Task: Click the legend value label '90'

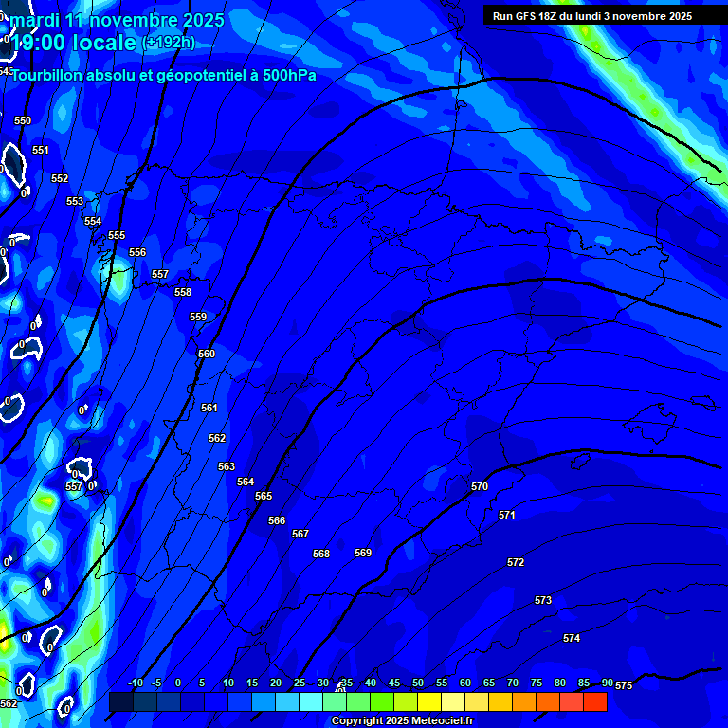Action: [x=607, y=683]
